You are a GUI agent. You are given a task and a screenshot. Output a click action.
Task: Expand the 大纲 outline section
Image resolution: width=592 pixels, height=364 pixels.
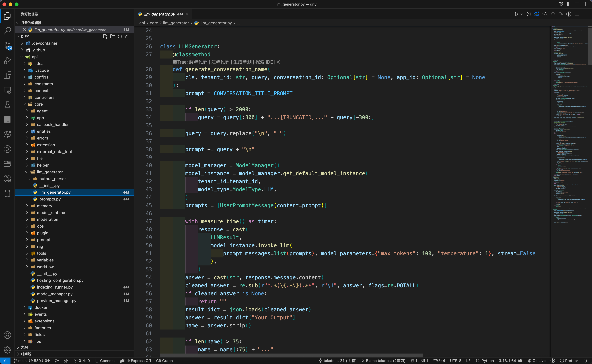coord(24,347)
